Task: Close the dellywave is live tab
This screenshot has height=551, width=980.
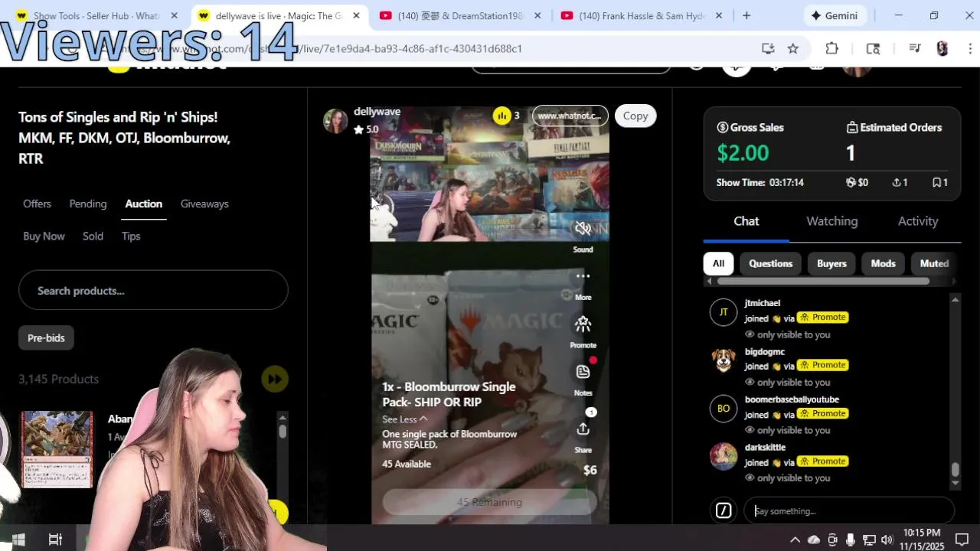Action: 356,15
